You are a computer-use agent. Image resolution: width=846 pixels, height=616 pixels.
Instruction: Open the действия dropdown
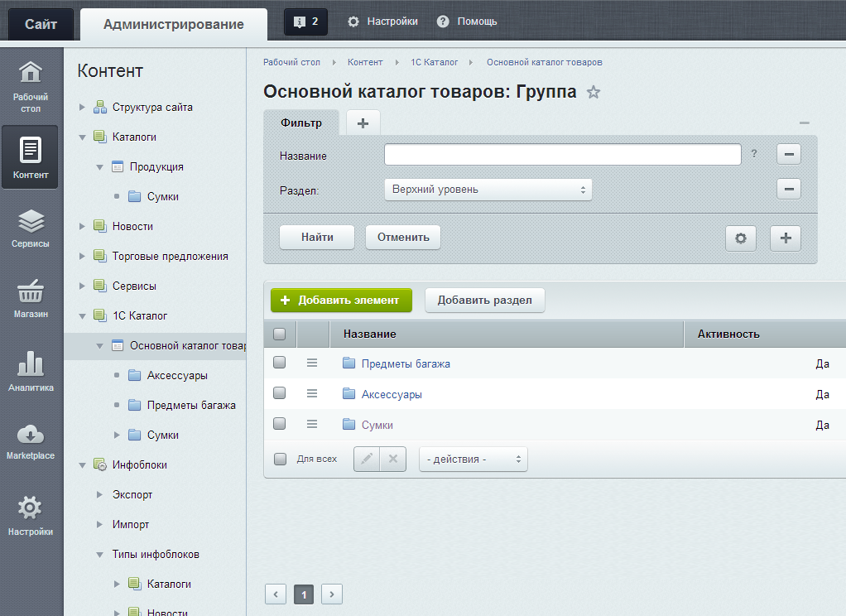tap(473, 460)
